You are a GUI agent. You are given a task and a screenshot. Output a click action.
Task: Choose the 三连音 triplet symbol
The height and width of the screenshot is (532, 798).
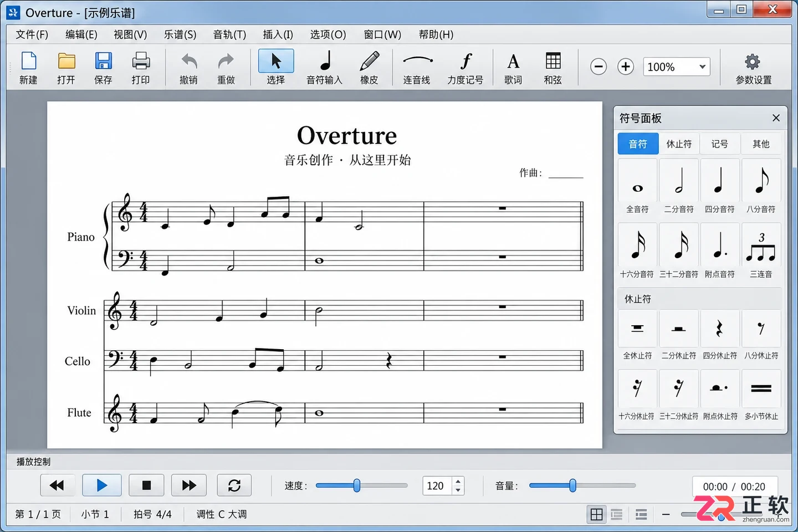point(761,252)
